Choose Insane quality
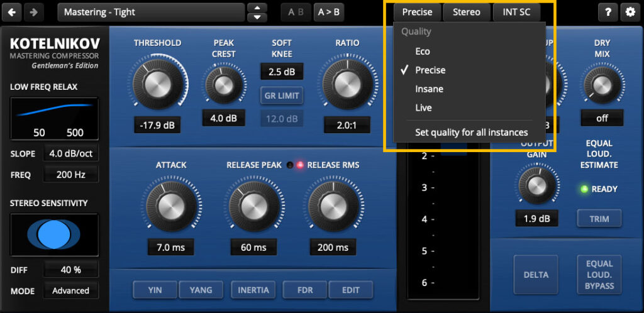 click(x=469, y=89)
